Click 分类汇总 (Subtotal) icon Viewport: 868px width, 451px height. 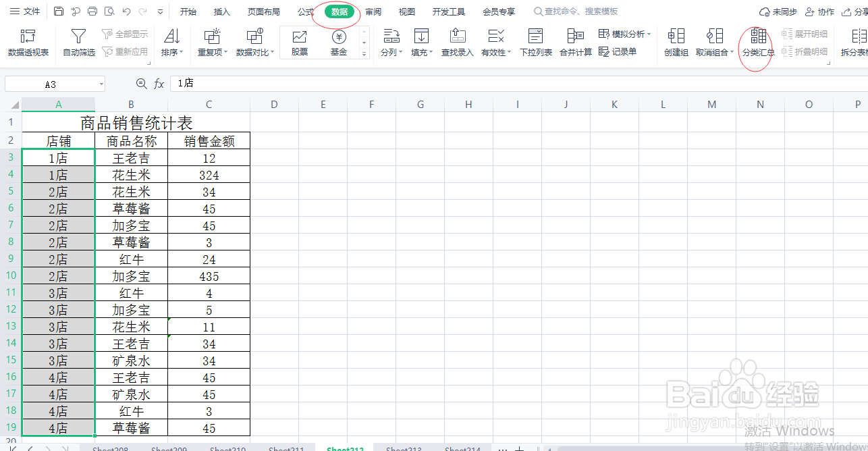[758, 43]
